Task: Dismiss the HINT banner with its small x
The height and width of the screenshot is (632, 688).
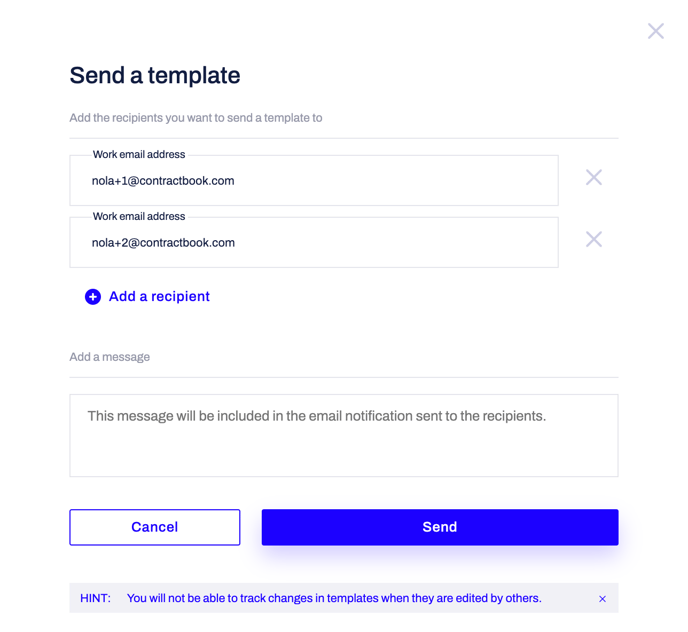Action: coord(602,599)
